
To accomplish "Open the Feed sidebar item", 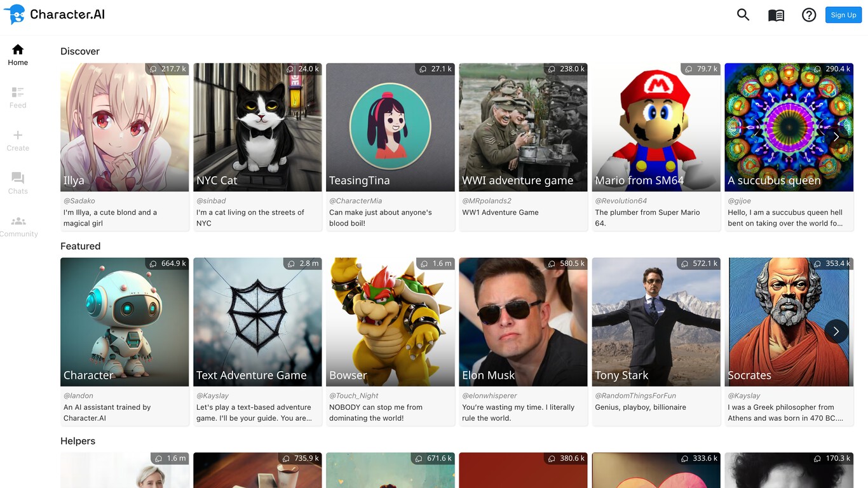I will point(18,97).
